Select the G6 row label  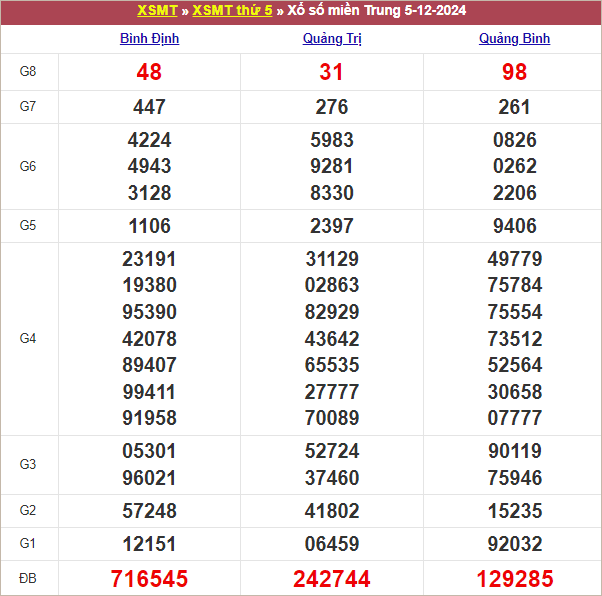[28, 166]
